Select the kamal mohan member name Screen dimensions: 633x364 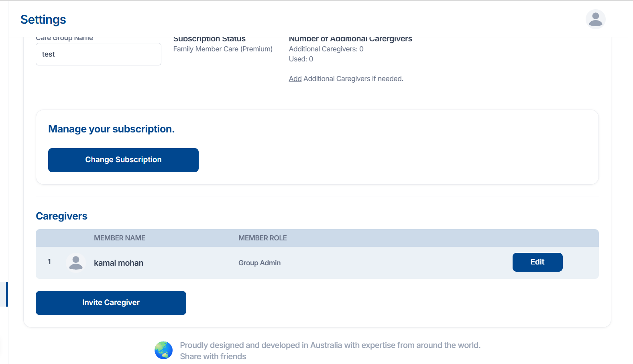(118, 263)
